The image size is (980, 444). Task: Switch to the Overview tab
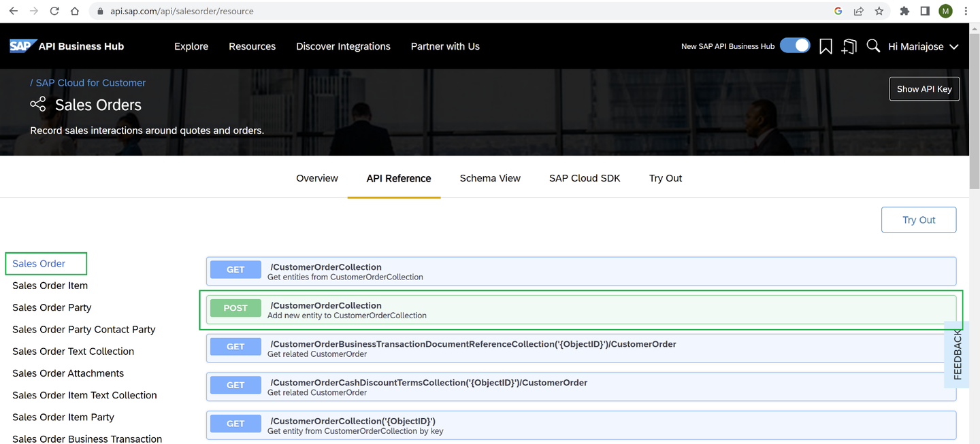pos(317,178)
